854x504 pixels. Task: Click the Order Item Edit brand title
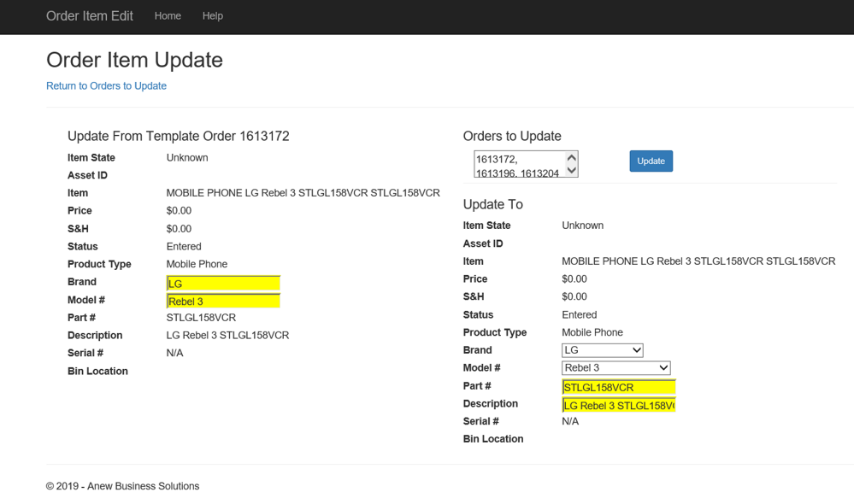tap(90, 16)
